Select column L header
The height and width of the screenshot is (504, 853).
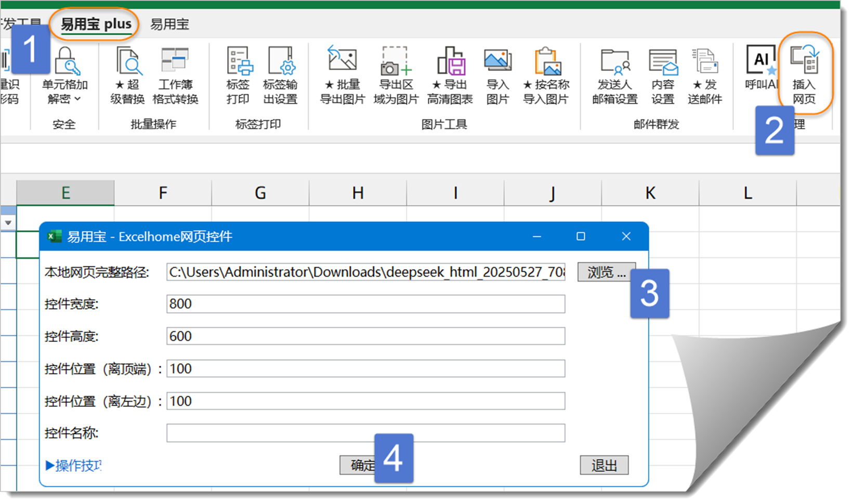tap(747, 193)
